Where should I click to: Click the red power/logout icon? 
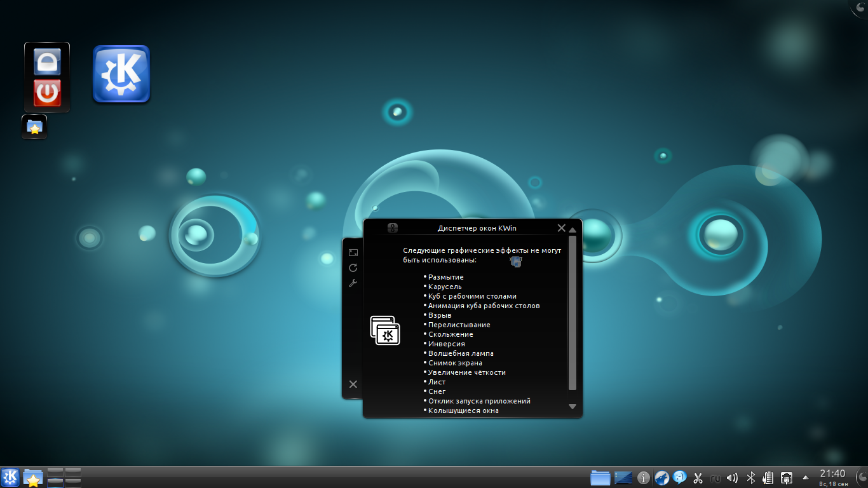[47, 93]
